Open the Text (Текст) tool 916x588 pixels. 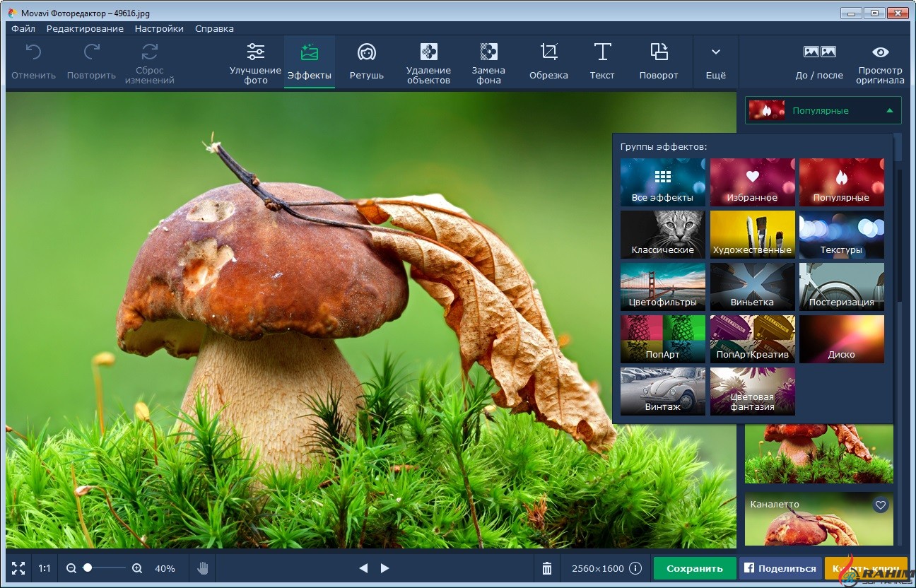pyautogui.click(x=602, y=61)
